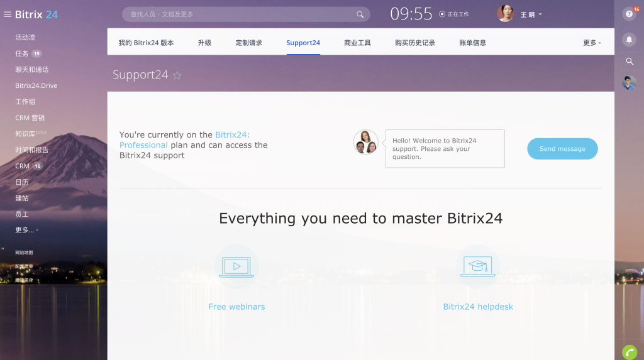This screenshot has height=360, width=644.
Task: Open 聊天和通话 in the left sidebar
Action: pos(32,69)
